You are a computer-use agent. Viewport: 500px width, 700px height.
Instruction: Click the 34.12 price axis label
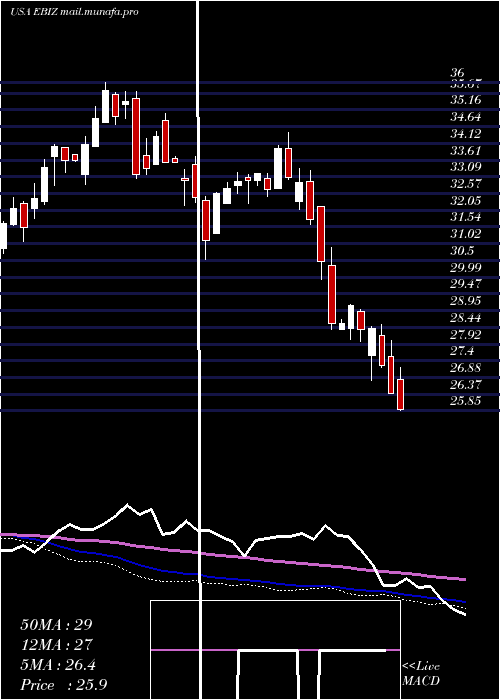tap(466, 133)
